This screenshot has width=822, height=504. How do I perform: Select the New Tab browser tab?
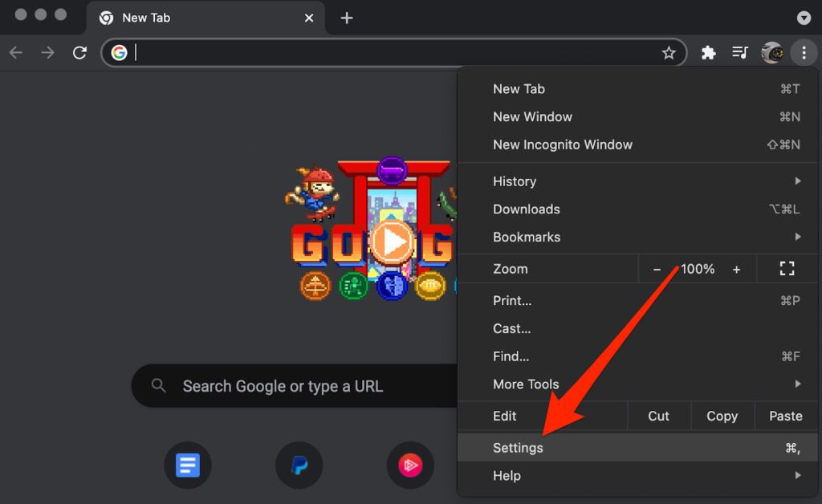205,18
